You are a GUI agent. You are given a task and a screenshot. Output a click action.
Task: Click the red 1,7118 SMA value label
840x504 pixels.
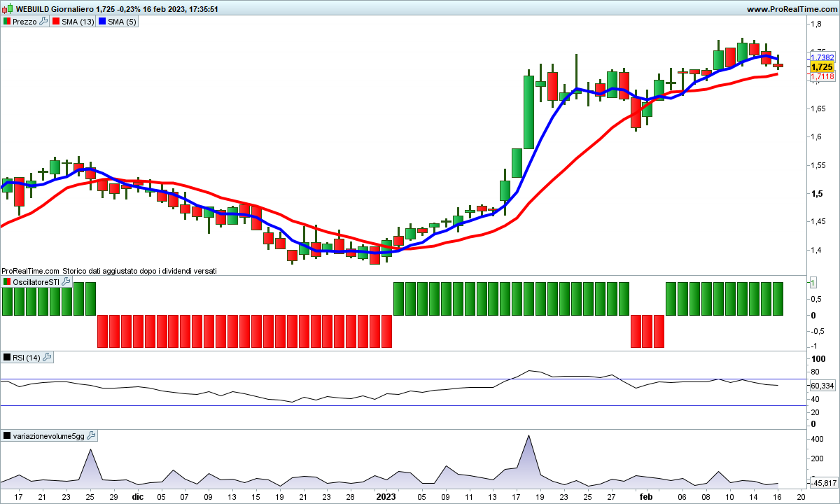822,77
